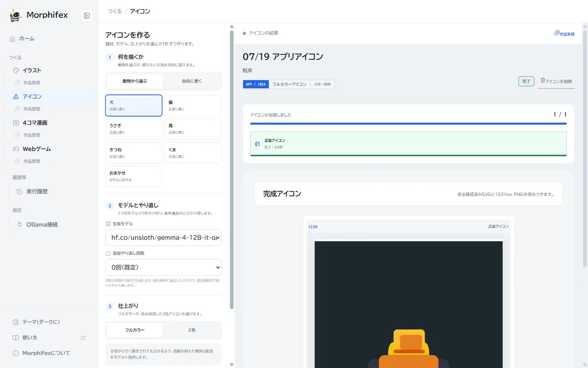This screenshot has width=588, height=368.
Task: Click the 作品管理 link in the result header
Action: (x=564, y=33)
